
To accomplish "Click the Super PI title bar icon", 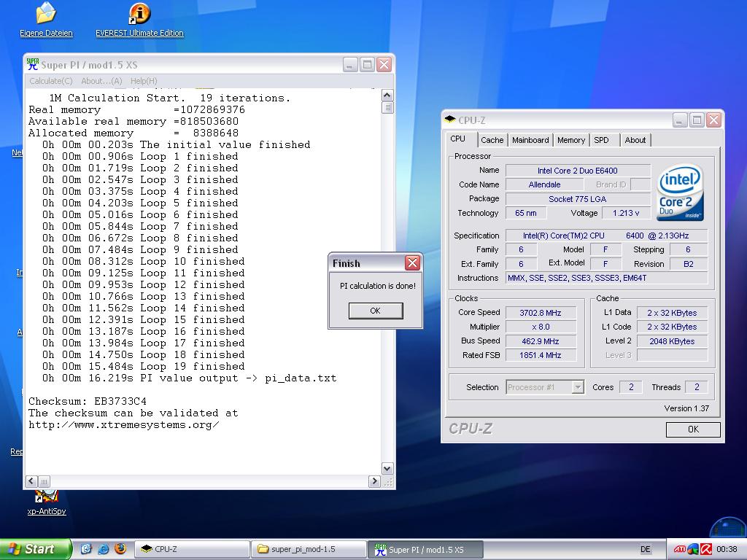I will tap(33, 64).
